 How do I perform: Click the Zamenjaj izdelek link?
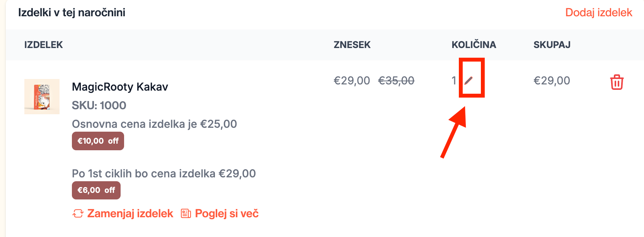point(130,213)
